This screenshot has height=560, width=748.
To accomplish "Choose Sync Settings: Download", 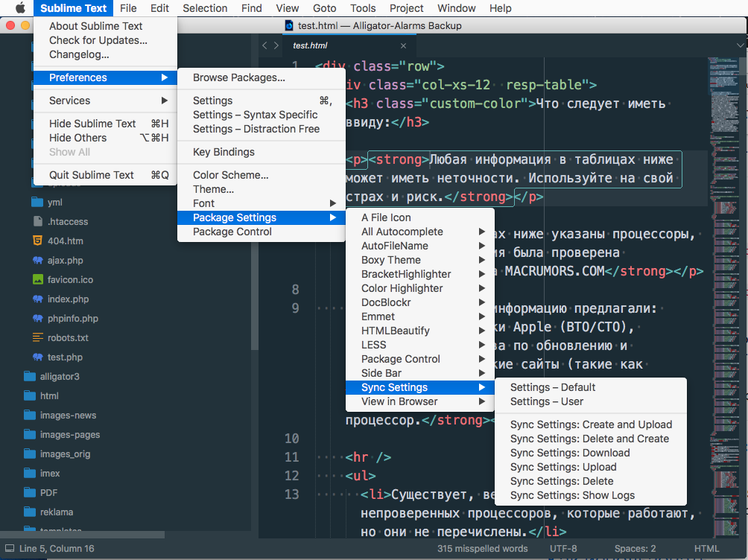I will 591,454.
